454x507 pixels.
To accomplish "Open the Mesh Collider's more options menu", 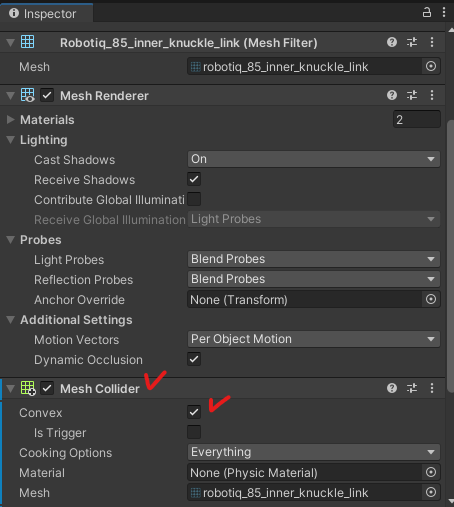I will (432, 388).
